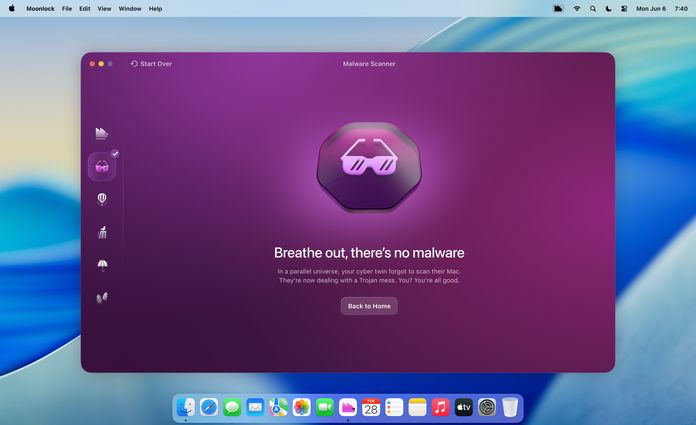
Task: Open the Edit menu
Action: tap(85, 8)
